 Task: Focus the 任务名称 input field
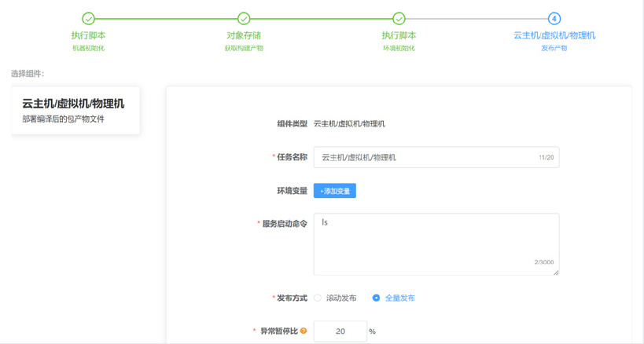(436, 157)
